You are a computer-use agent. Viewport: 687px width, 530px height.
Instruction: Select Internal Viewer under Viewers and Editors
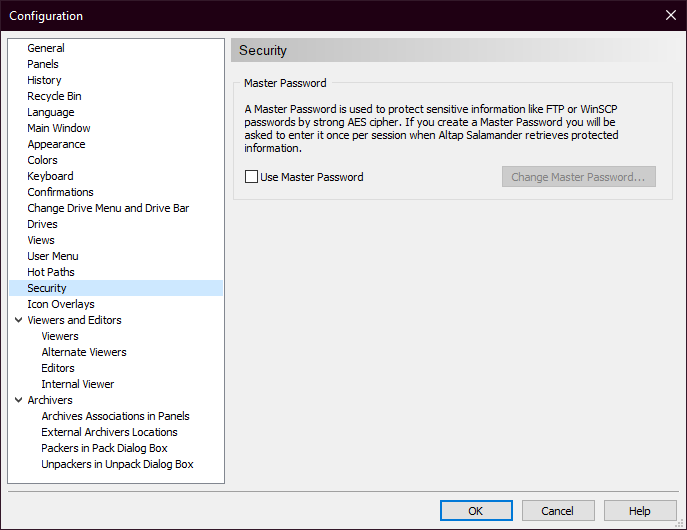tap(78, 384)
